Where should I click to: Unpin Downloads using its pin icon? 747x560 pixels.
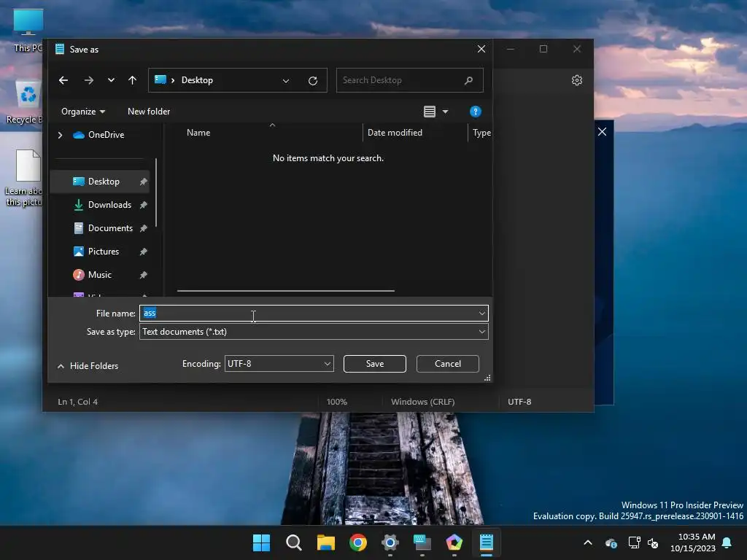click(144, 205)
